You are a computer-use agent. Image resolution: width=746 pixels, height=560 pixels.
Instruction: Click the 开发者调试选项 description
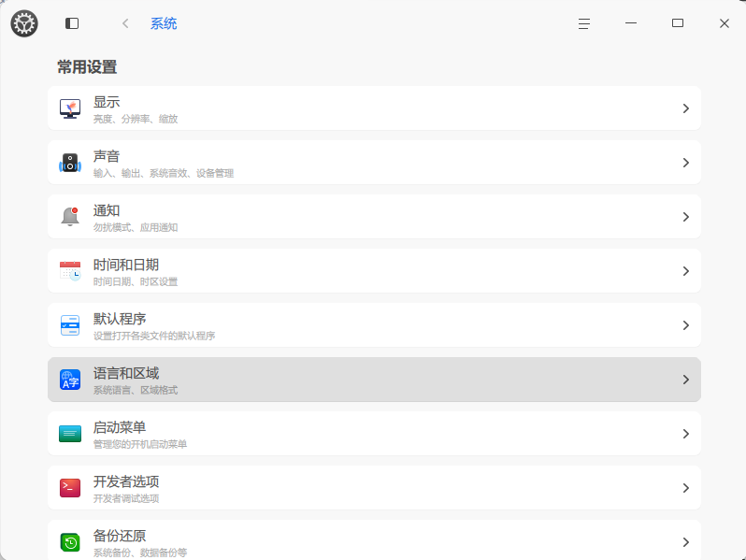click(126, 498)
